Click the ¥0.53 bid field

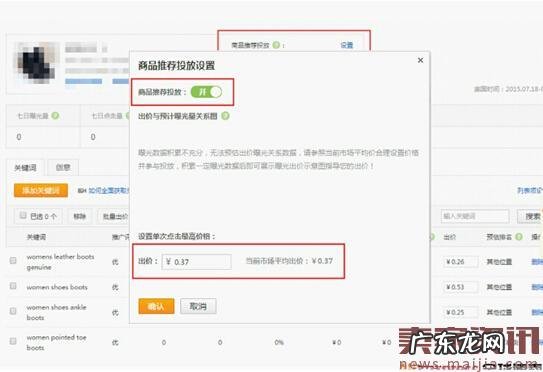[461, 287]
